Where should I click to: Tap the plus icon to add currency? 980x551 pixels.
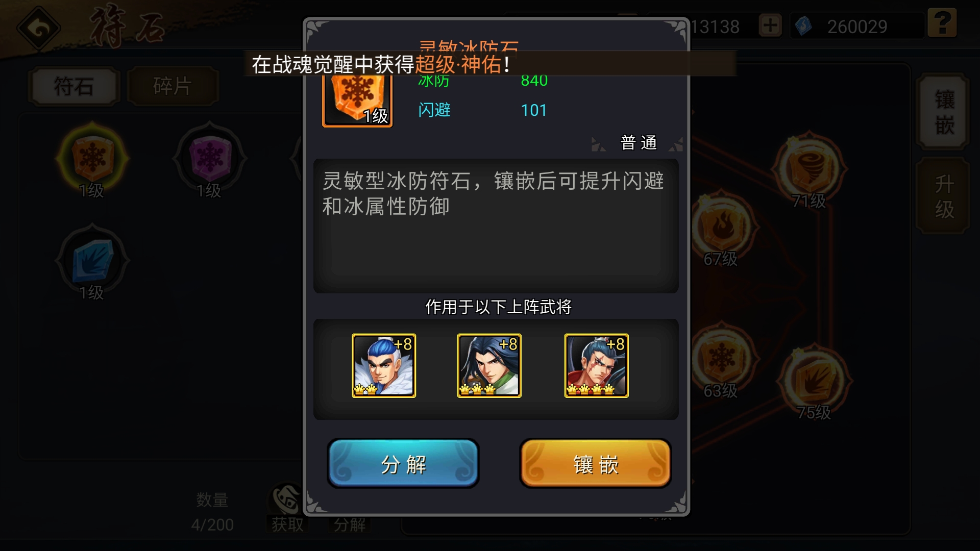coord(770,26)
